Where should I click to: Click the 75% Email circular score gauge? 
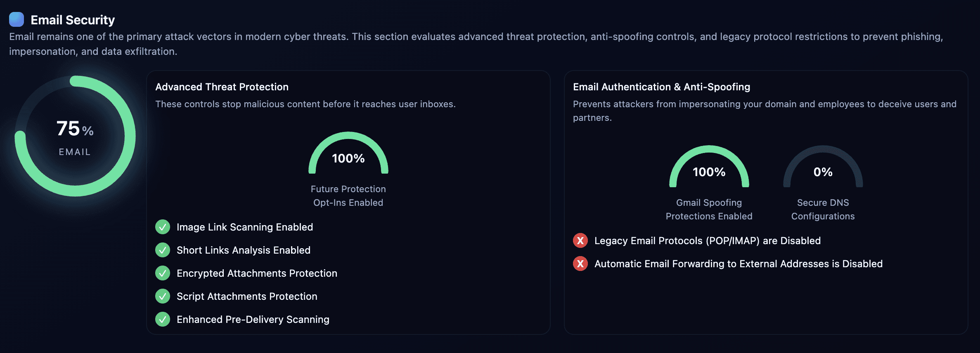pyautogui.click(x=75, y=136)
